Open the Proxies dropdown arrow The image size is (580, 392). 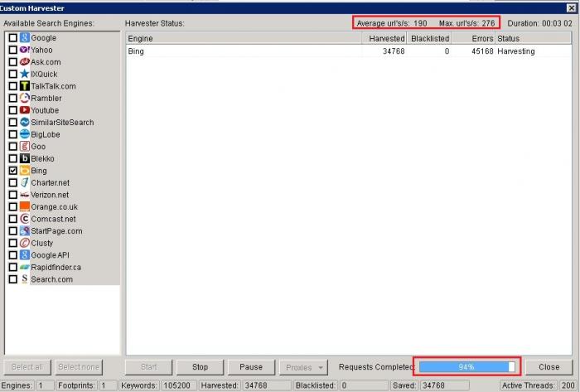[321, 368]
